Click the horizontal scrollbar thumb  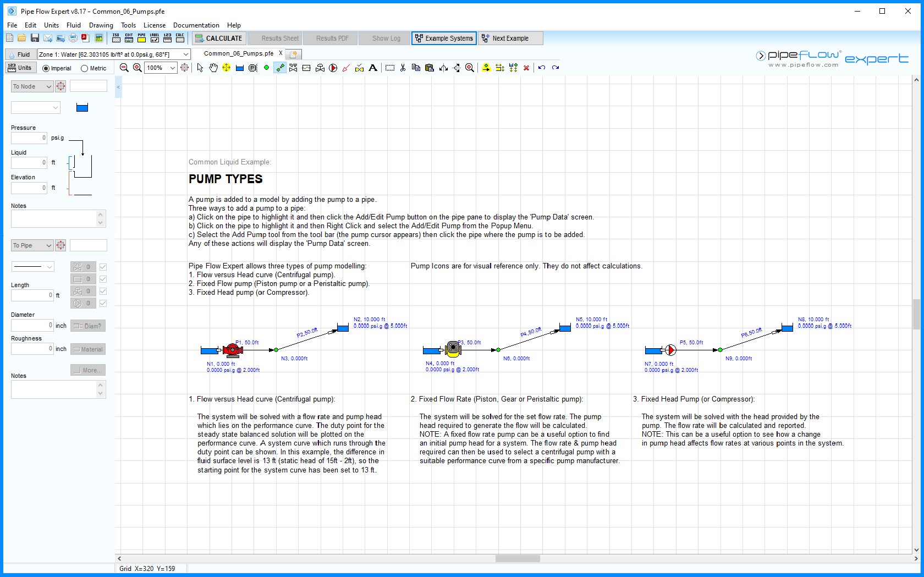(x=518, y=558)
